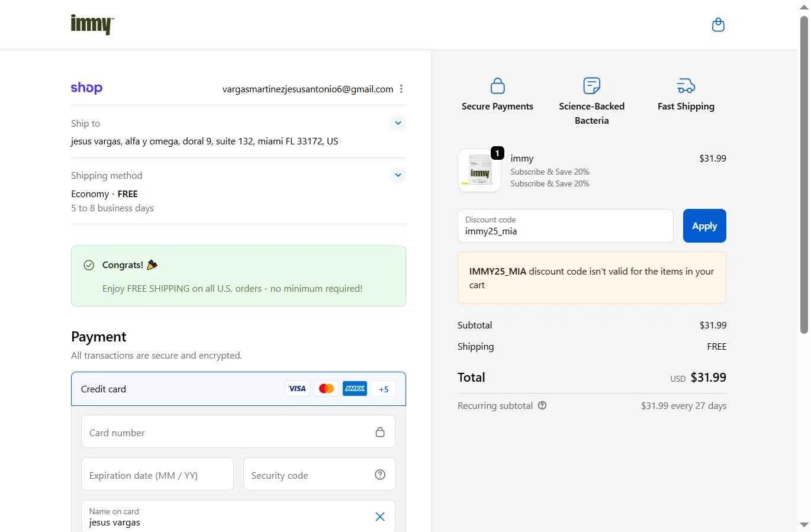Click the shipping address text
The image size is (811, 532).
tap(205, 141)
